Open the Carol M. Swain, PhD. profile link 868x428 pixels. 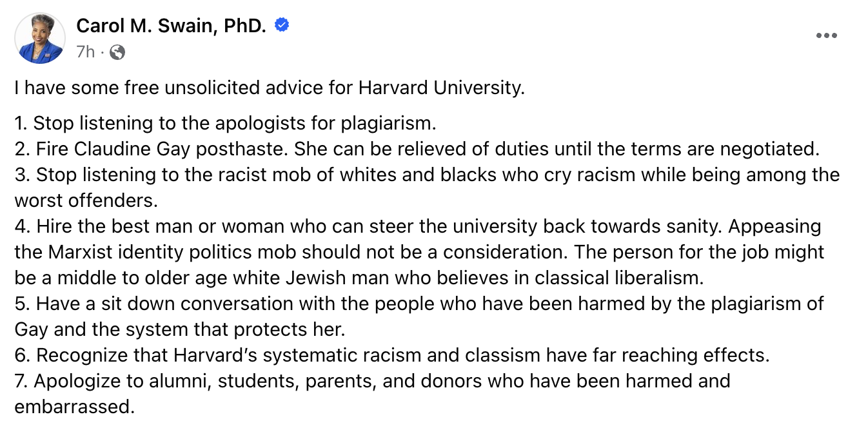[171, 26]
